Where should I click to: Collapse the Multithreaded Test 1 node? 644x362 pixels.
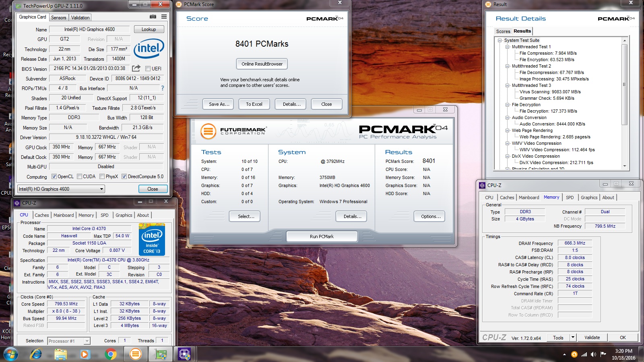508,47
